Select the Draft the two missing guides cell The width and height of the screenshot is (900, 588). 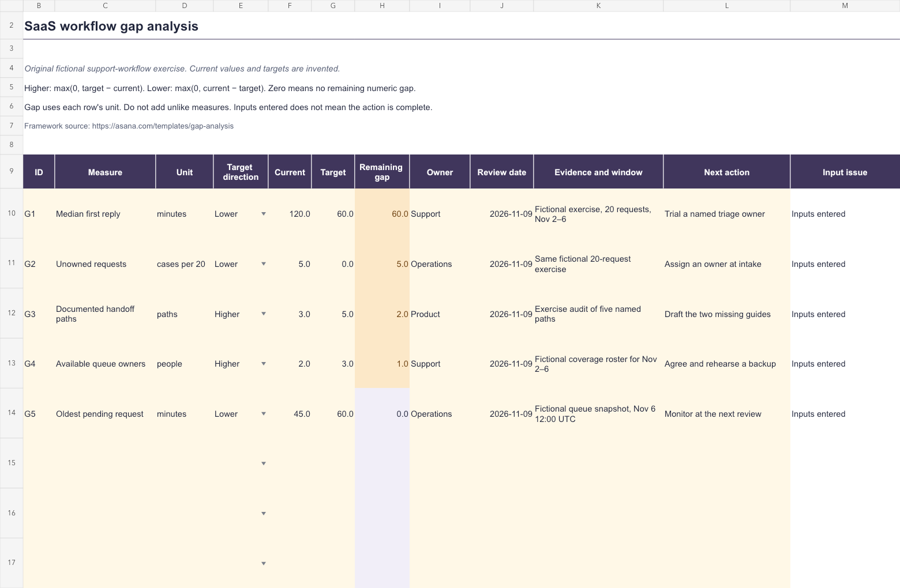(727, 314)
